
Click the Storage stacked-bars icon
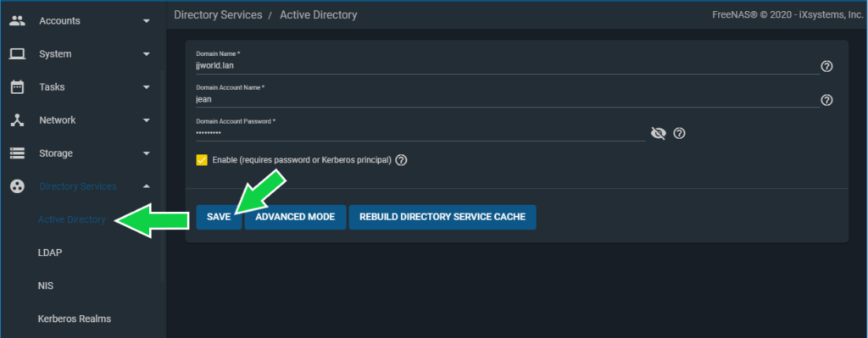(18, 153)
